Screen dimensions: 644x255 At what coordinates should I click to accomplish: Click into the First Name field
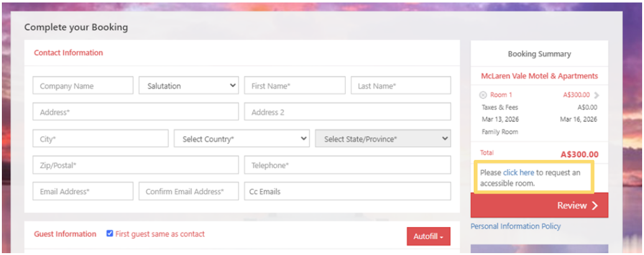click(295, 85)
